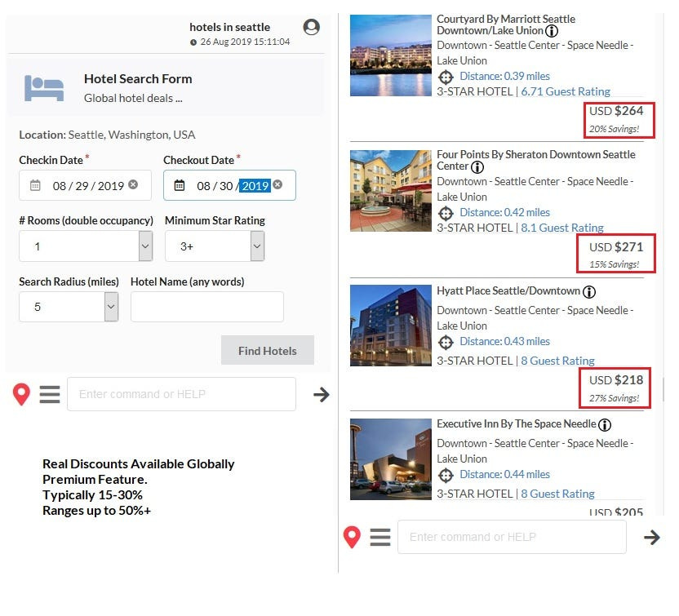
Task: Open Distance: 0.39 miles link
Action: tap(504, 76)
